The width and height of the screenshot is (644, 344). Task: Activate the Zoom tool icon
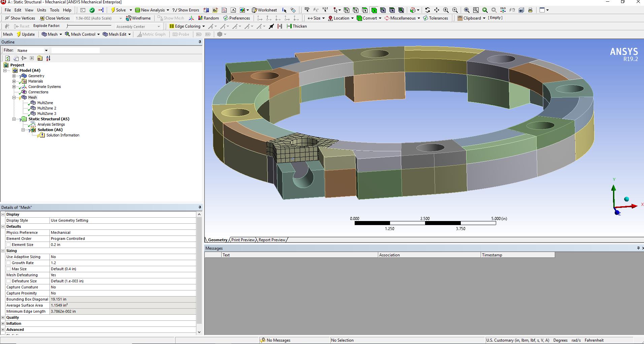coord(446,10)
